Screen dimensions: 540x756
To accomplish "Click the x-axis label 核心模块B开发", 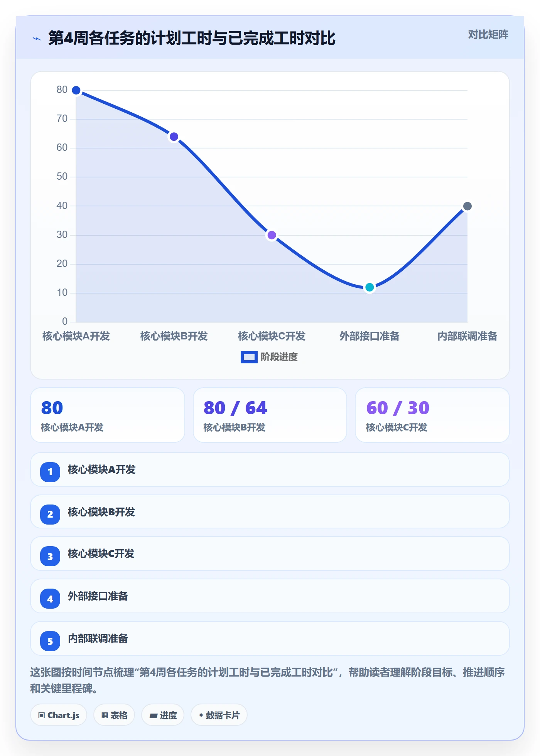I will [174, 336].
